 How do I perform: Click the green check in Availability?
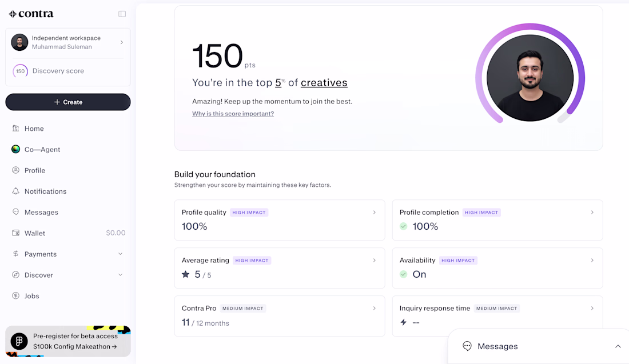pyautogui.click(x=404, y=274)
